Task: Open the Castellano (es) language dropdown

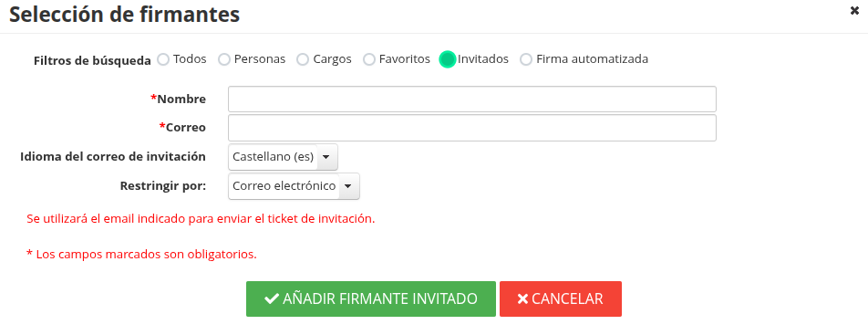Action: (283, 157)
